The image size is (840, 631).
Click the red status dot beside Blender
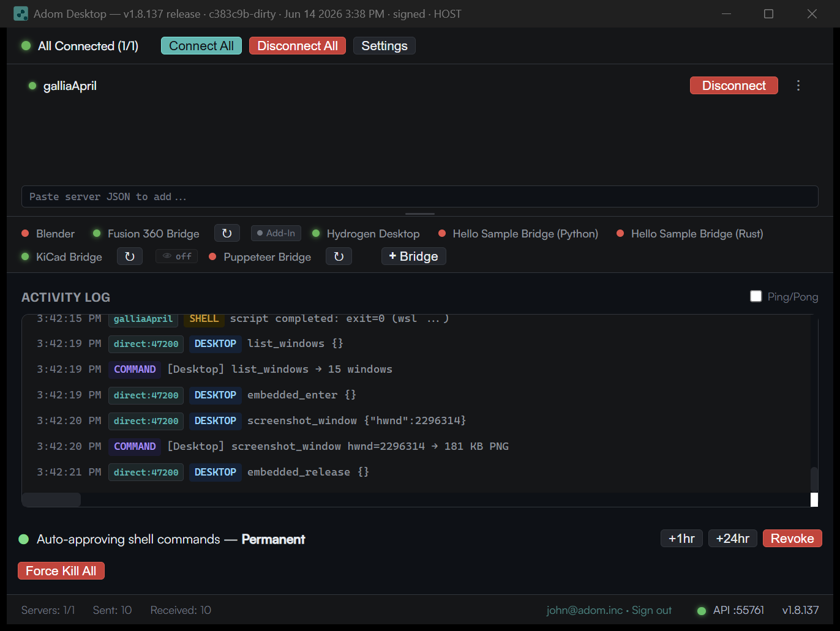tap(25, 233)
